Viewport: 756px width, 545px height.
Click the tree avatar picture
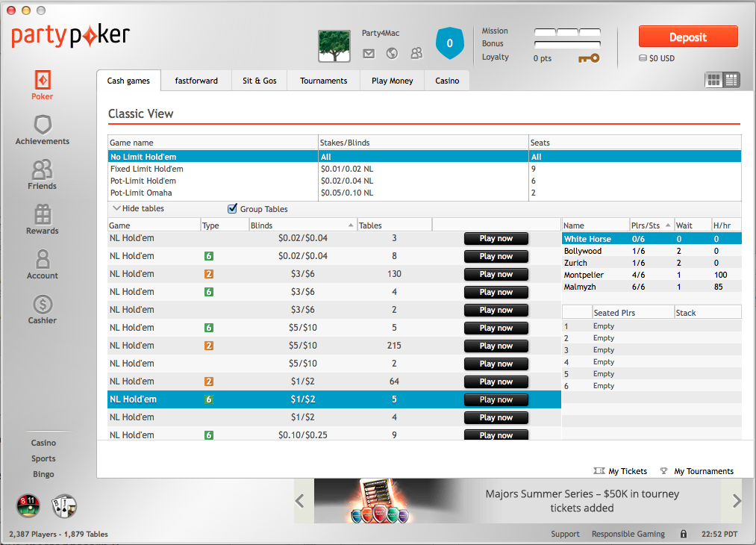pos(334,46)
